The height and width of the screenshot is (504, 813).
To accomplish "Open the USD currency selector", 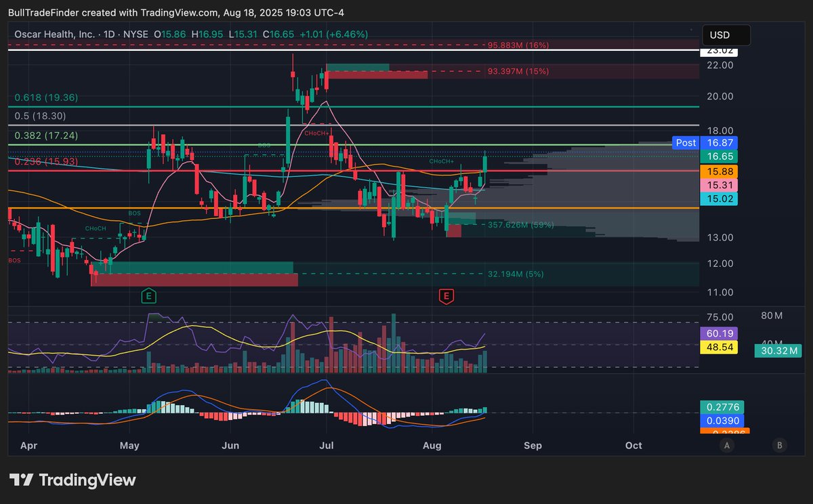I will [726, 35].
